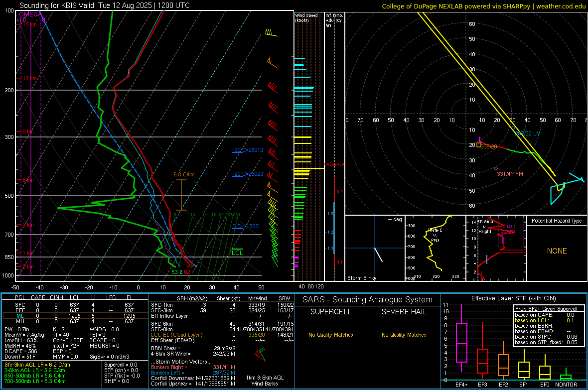The image size is (588, 390).
Task: Click the '-20 C=23023' isotherm height label
Action: pyautogui.click(x=248, y=174)
